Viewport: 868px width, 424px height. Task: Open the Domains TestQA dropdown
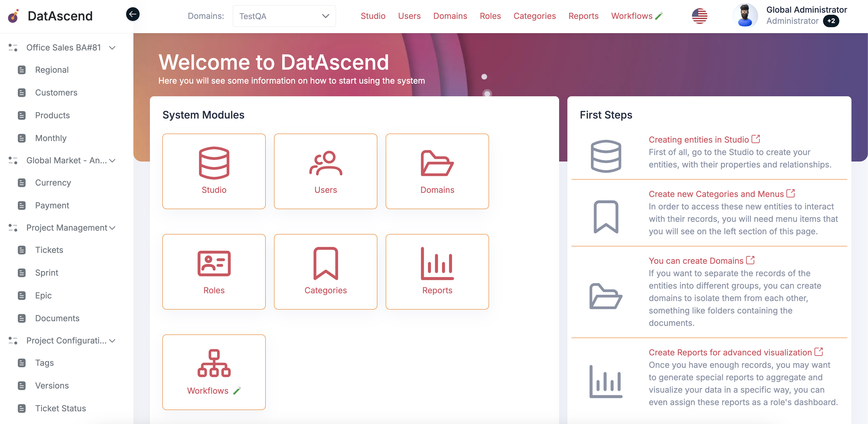284,16
